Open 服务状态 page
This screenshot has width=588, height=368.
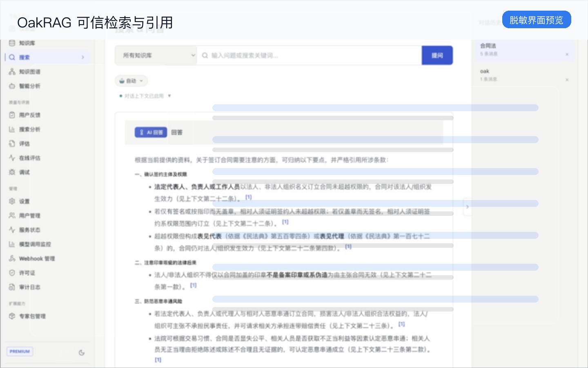click(29, 230)
